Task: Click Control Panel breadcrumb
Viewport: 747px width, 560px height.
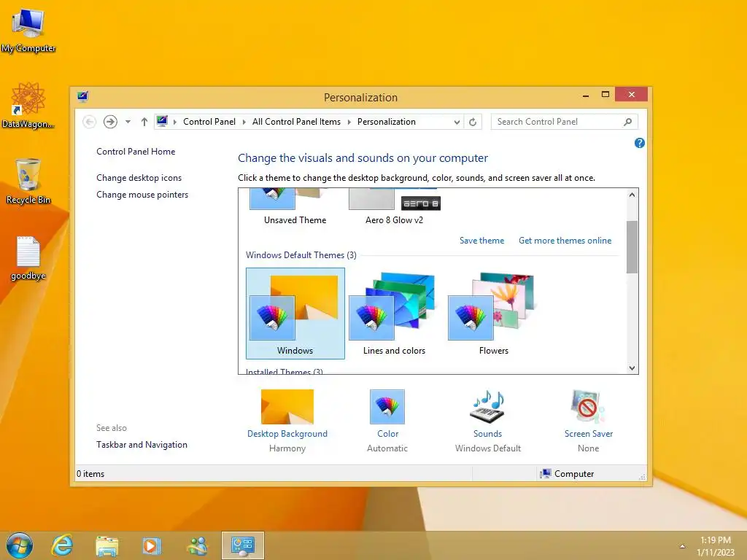Action: tap(209, 122)
